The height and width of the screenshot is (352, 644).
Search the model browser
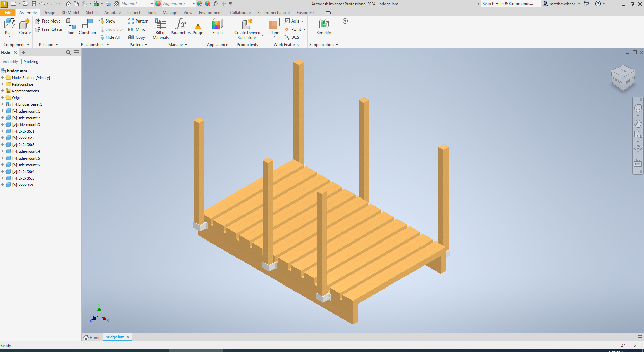tap(68, 52)
